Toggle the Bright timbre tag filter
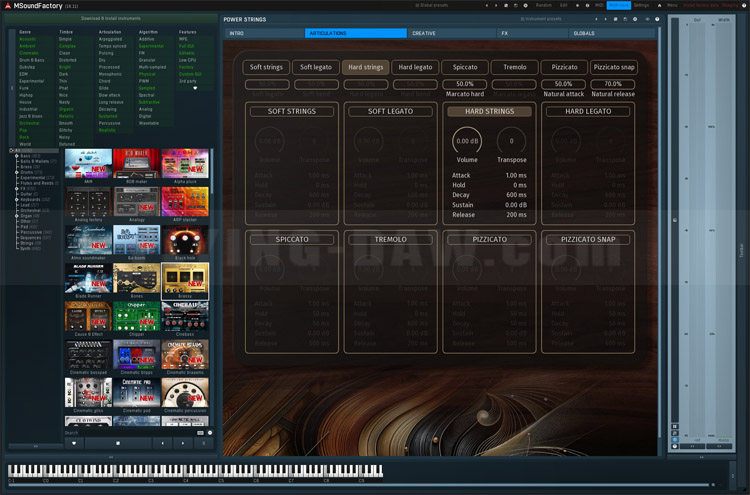This screenshot has width=750, height=495. point(65,67)
